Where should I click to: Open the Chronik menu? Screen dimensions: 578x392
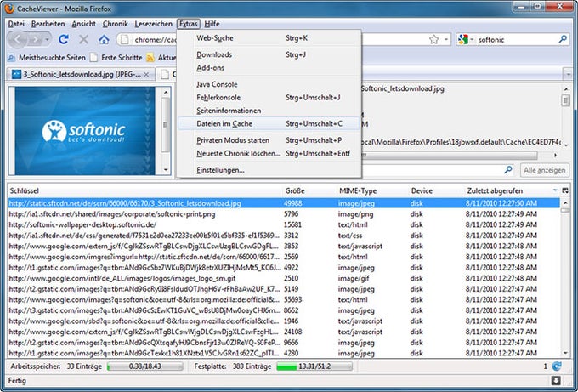[116, 24]
